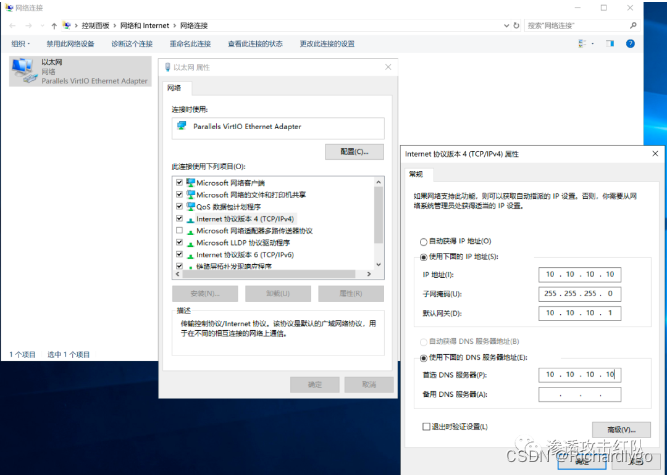Viewport: 668px width, 475px height.
Task: Open recent locations dropdown arrow
Action: 42,26
